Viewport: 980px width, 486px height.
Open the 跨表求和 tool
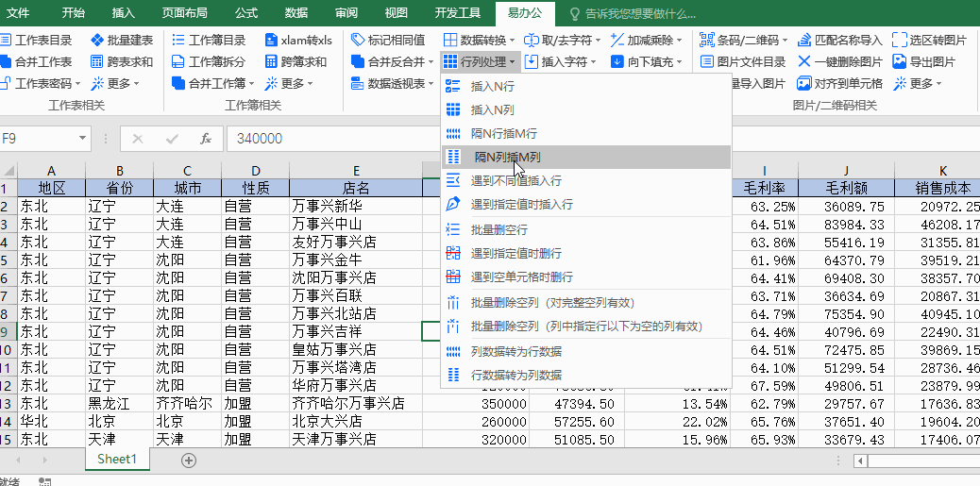click(121, 62)
